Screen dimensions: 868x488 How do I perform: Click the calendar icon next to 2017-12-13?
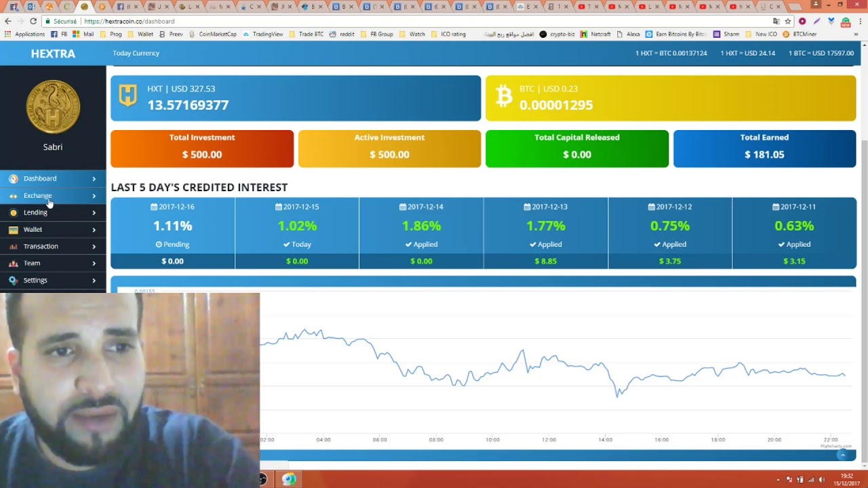(527, 207)
